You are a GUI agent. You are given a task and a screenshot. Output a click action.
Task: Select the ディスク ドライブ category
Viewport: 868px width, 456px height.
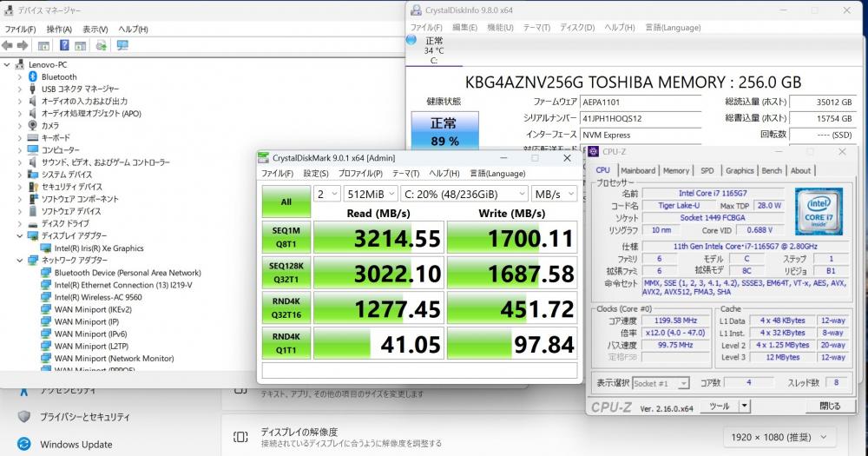(65, 223)
